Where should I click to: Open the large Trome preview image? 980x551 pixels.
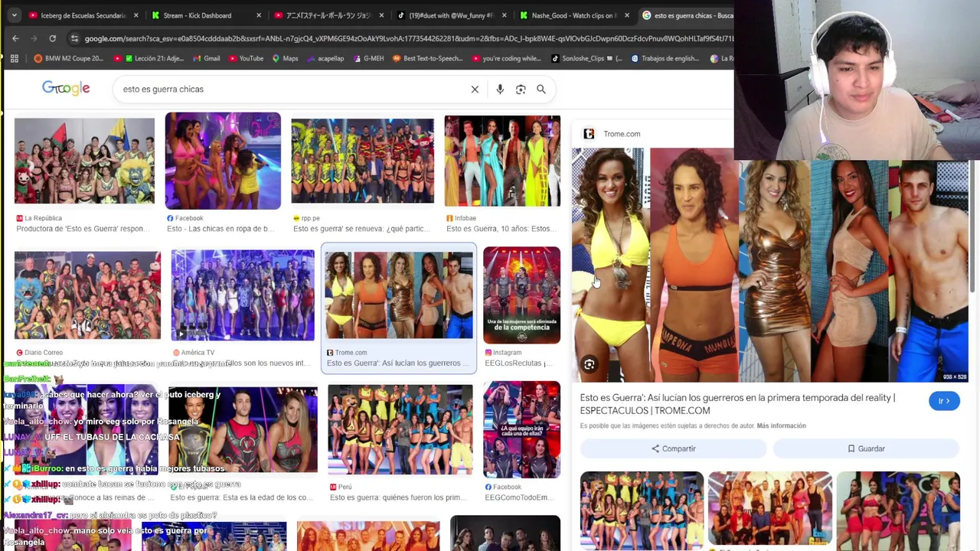[x=771, y=265]
